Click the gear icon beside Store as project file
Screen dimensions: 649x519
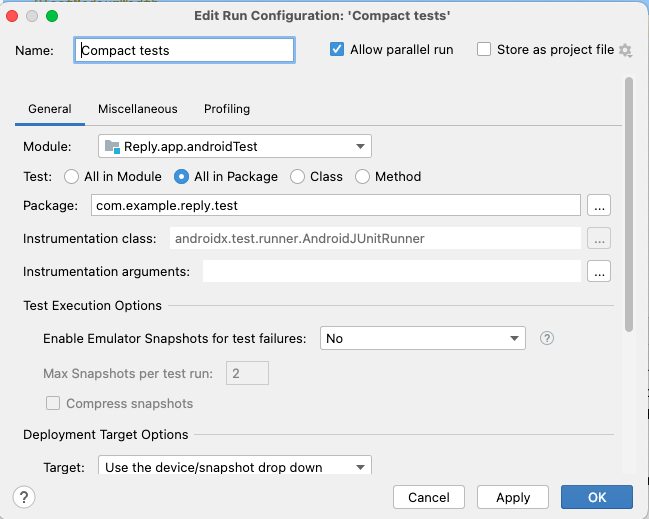tap(626, 50)
